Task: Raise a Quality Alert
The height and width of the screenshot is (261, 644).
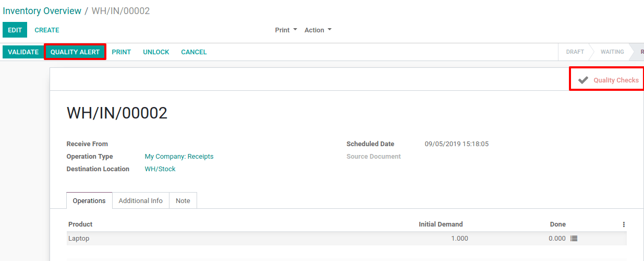Action: point(75,52)
